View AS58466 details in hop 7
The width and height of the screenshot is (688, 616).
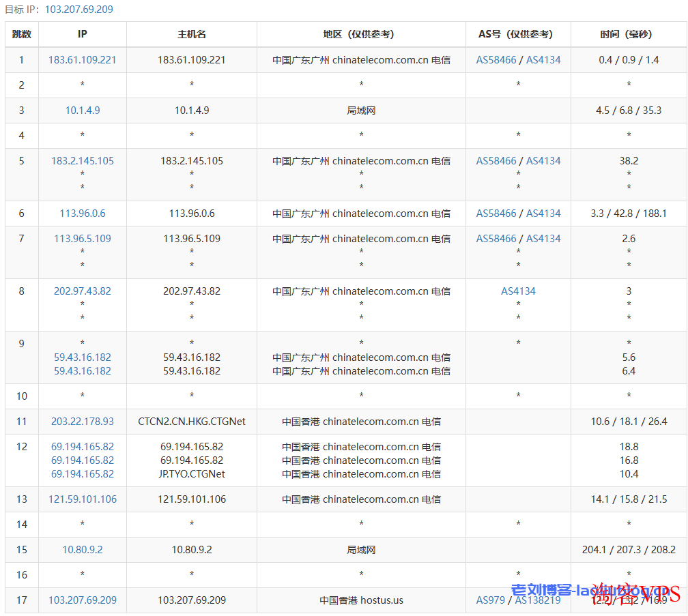496,239
